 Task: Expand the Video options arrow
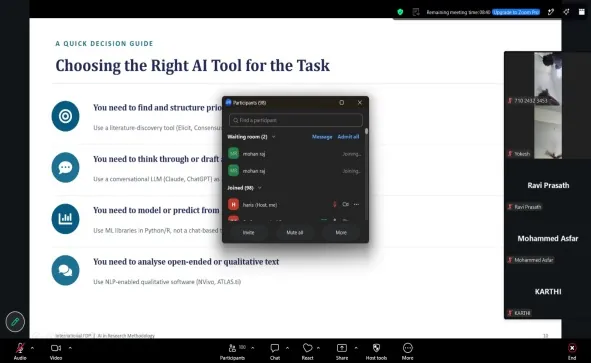coord(70,348)
